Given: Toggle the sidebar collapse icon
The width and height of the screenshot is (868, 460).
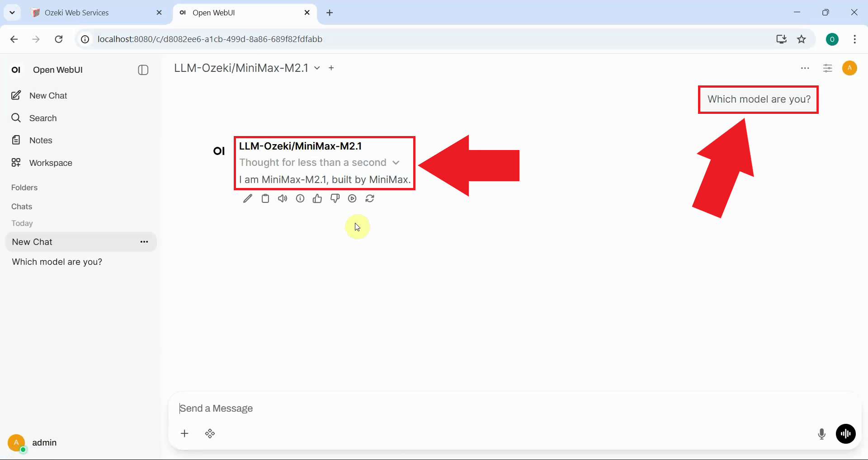Looking at the screenshot, I should [x=142, y=70].
